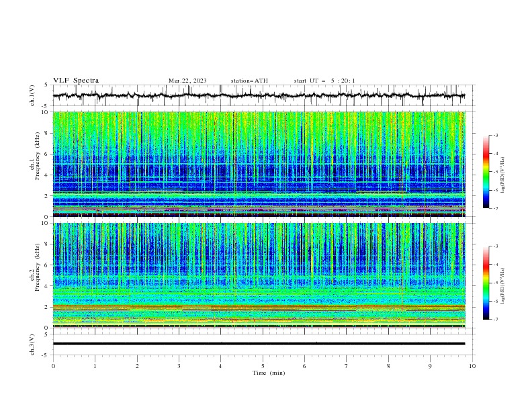532x411 pixels.
Task: Click the ch.1 frequency tick "6"
Action: point(47,154)
